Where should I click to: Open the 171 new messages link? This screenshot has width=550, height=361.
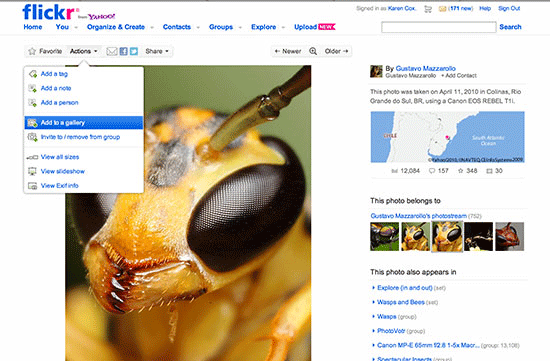click(x=461, y=8)
